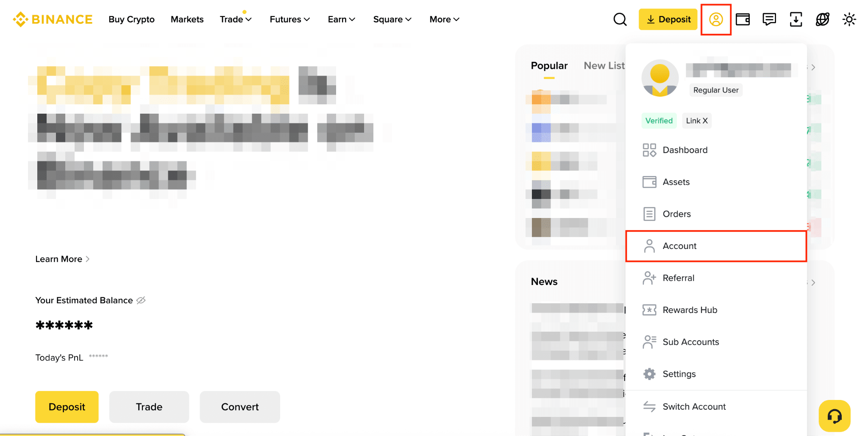Click the profile avatar image
The height and width of the screenshot is (436, 868).
pyautogui.click(x=660, y=78)
